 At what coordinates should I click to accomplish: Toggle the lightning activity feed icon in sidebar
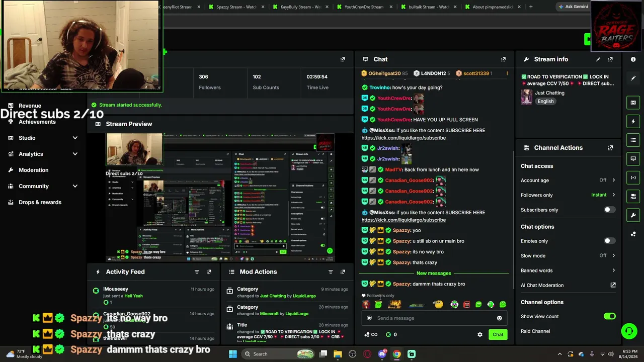click(x=633, y=121)
